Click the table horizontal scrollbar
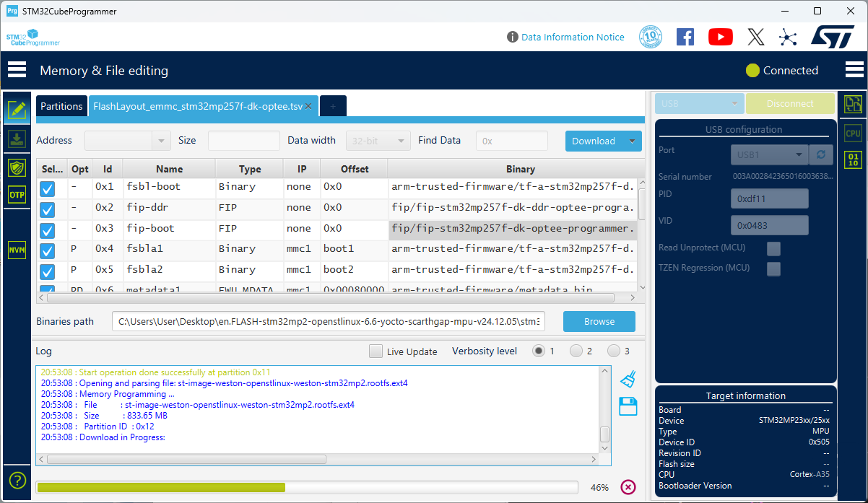Screen dimensions: 868x503 [332, 297]
